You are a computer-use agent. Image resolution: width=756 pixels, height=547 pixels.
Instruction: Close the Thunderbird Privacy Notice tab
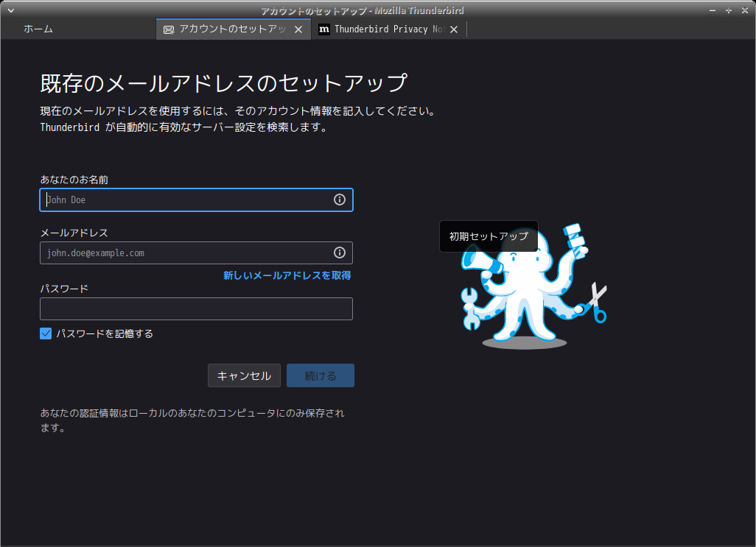[454, 30]
